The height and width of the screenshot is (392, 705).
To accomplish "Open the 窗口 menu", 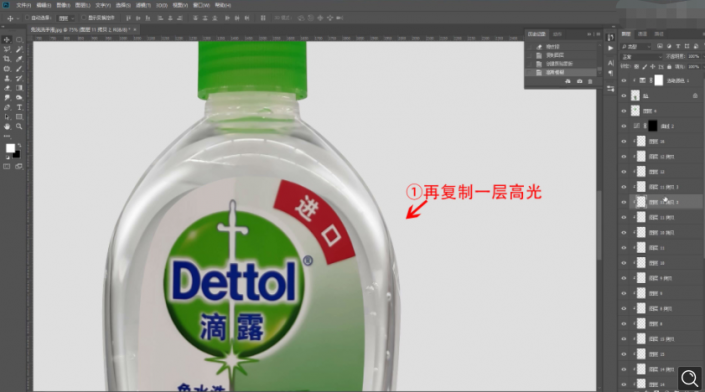I will click(201, 5).
